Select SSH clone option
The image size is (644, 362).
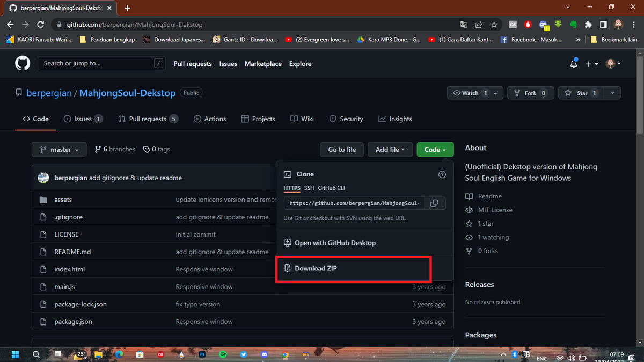click(x=309, y=188)
